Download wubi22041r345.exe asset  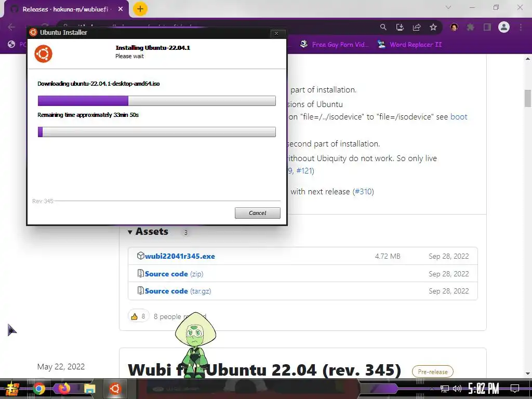pyautogui.click(x=180, y=256)
